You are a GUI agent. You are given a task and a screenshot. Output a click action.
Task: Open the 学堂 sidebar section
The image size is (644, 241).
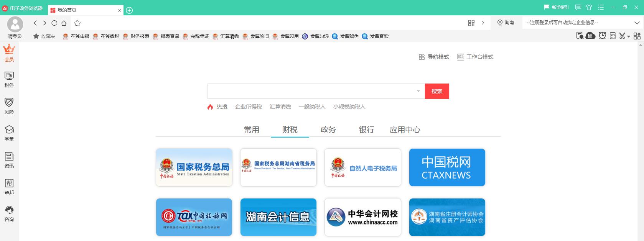[9, 133]
